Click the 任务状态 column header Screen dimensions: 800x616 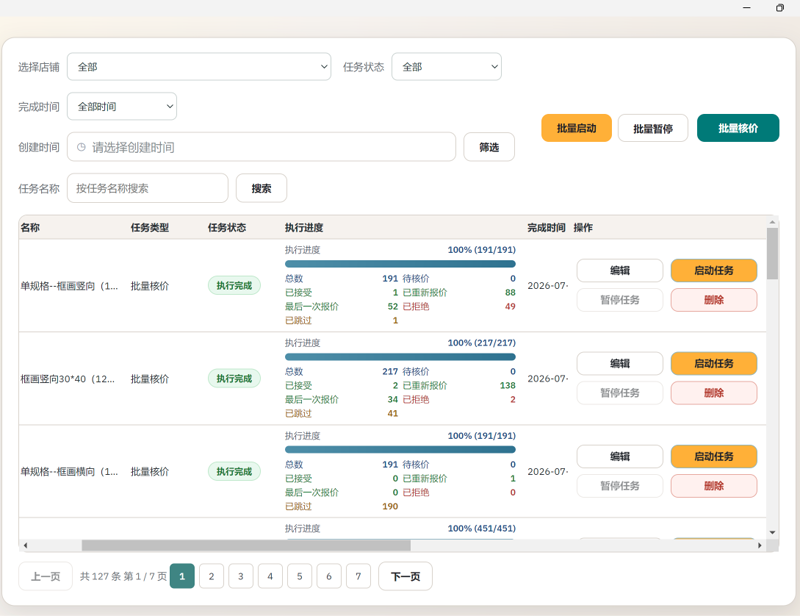[x=227, y=228]
